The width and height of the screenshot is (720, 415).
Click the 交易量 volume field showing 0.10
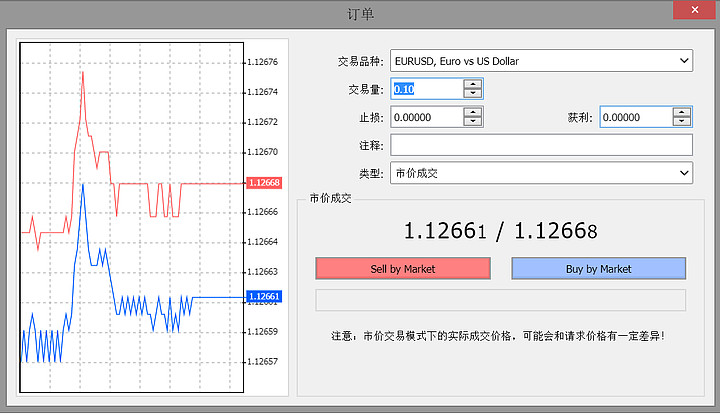[x=427, y=89]
